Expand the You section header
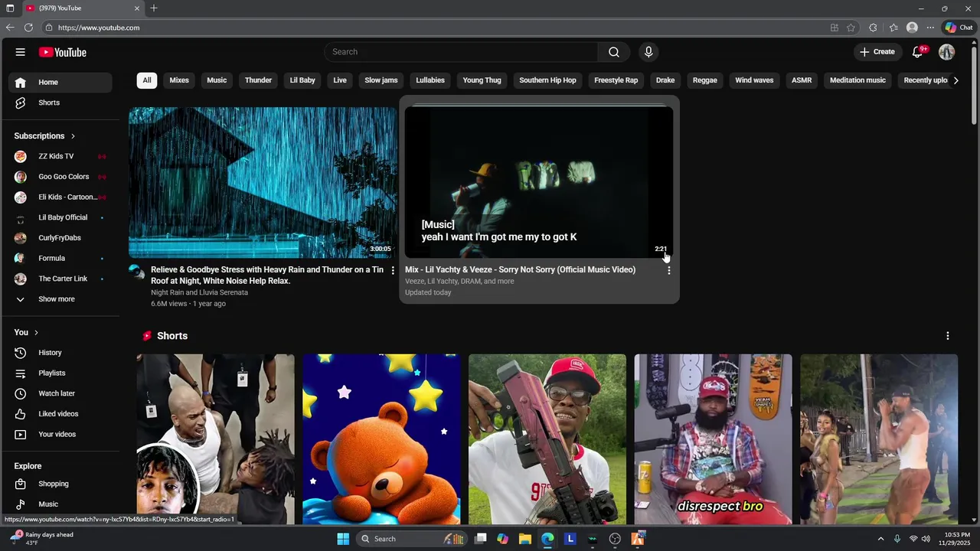The height and width of the screenshot is (551, 980). point(26,332)
